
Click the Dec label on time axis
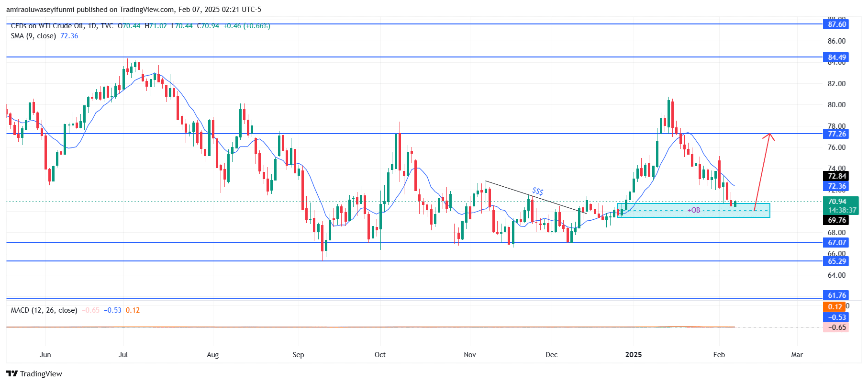pos(552,355)
